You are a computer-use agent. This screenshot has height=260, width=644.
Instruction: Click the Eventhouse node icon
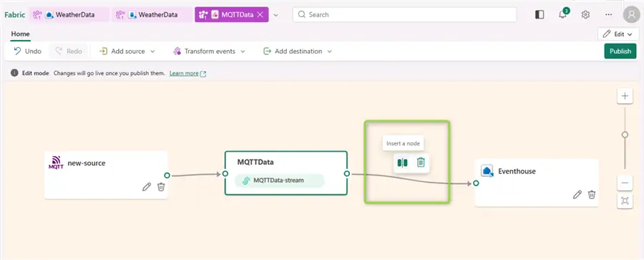[x=487, y=170]
